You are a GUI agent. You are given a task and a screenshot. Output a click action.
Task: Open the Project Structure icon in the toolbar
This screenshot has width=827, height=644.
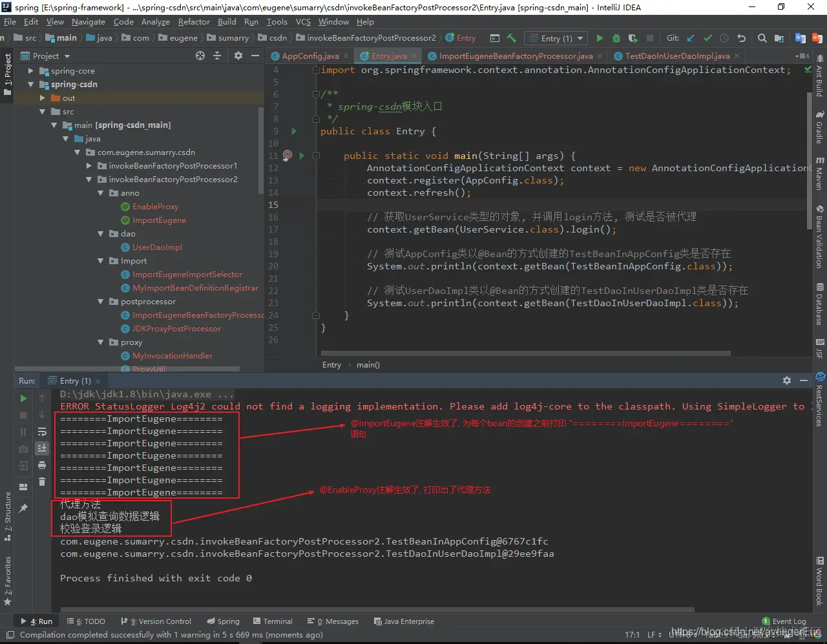(x=779, y=38)
